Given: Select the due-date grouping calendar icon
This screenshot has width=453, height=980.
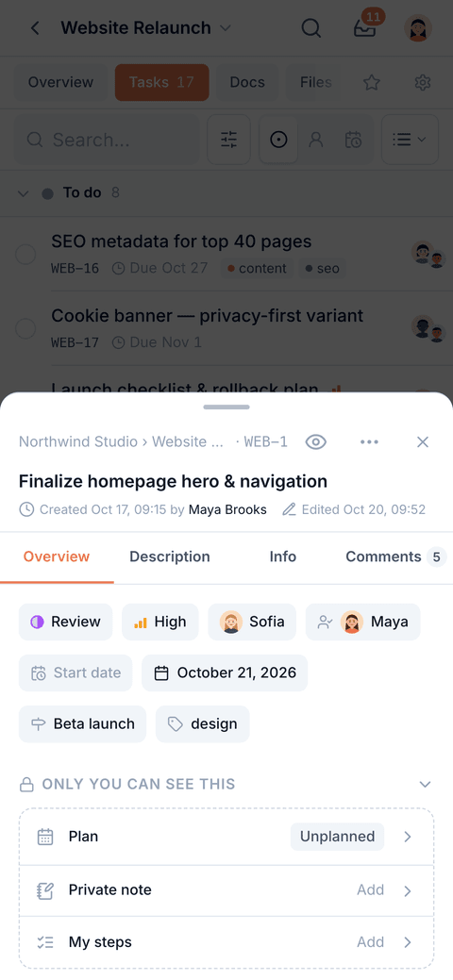Looking at the screenshot, I should click(353, 140).
